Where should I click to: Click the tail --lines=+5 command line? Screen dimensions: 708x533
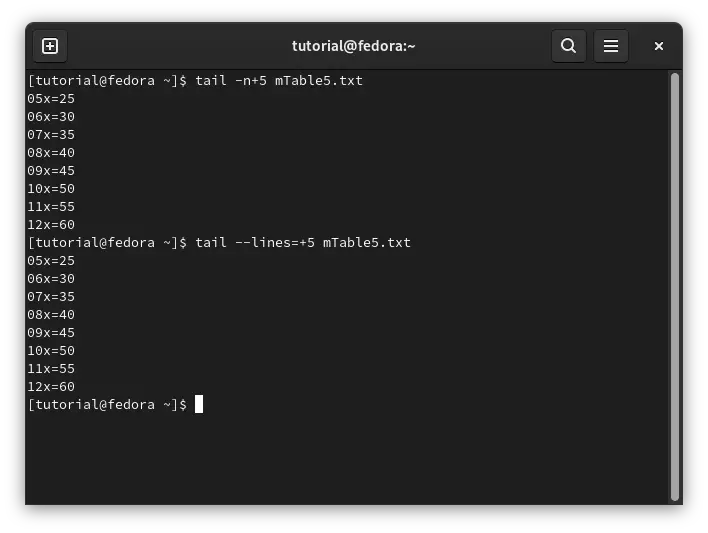pos(219,243)
